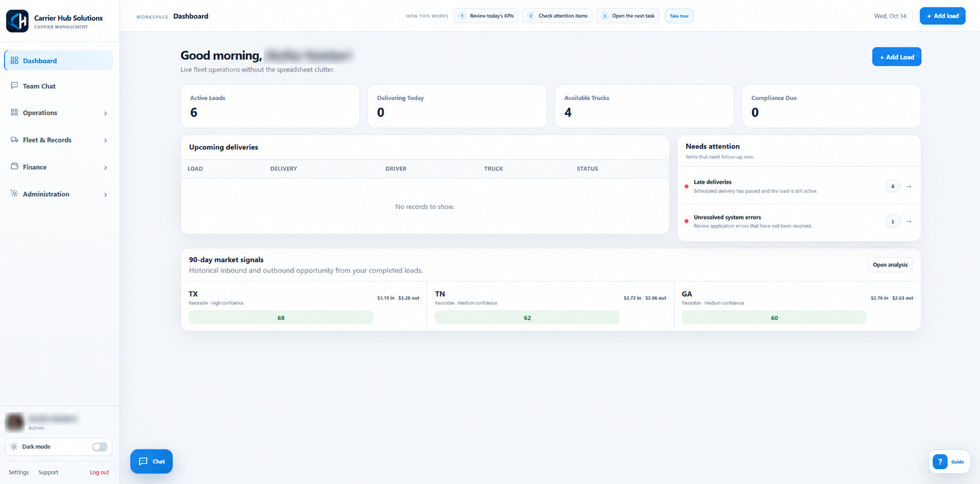Image resolution: width=980 pixels, height=484 pixels.
Task: Expand the Fleet & Records chevron
Action: click(x=105, y=140)
